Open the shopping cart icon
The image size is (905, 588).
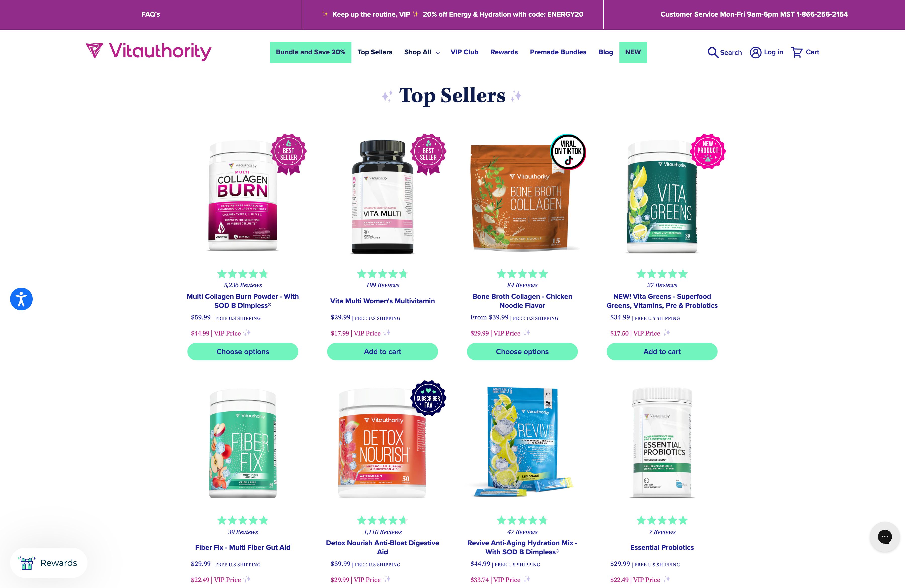pos(797,52)
